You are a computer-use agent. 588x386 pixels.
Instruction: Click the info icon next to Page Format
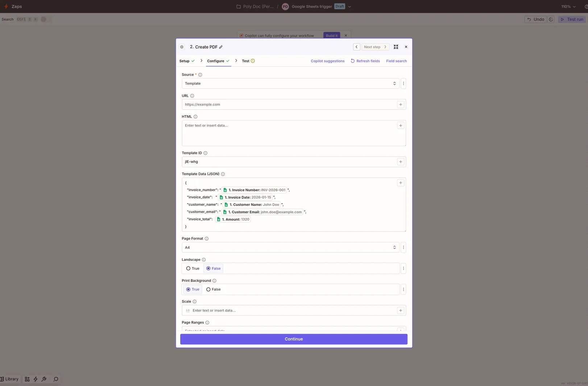click(207, 239)
